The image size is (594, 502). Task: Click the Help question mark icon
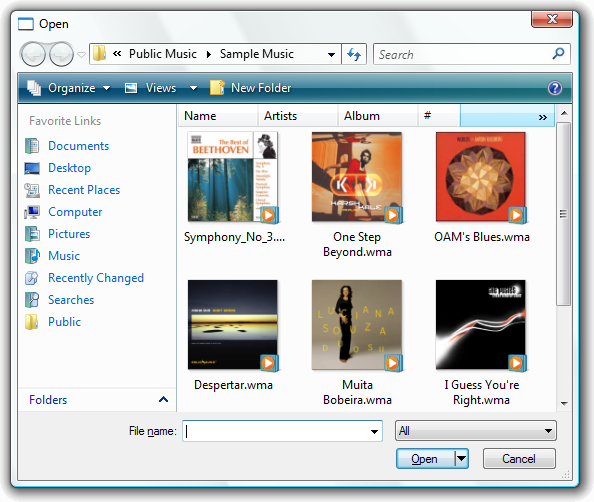555,88
